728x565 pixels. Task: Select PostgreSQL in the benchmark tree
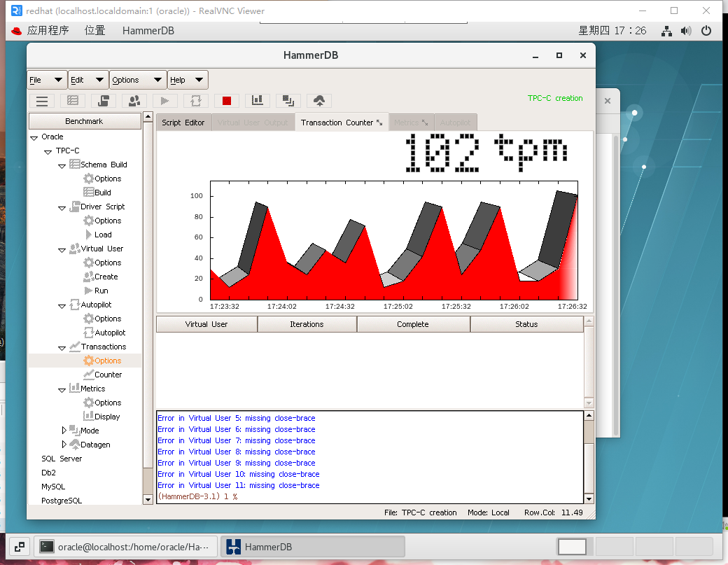[x=62, y=501]
